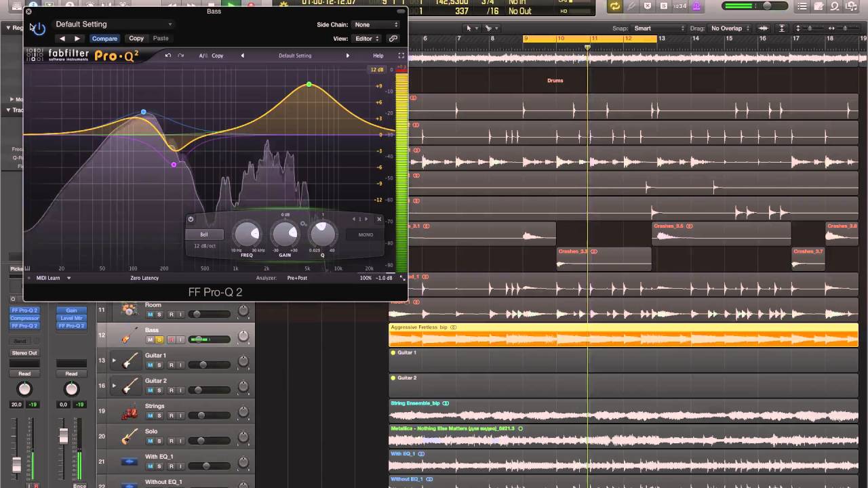This screenshot has width=868, height=488.
Task: Click the Pro-Q 2 undo arrow
Action: pyautogui.click(x=168, y=56)
